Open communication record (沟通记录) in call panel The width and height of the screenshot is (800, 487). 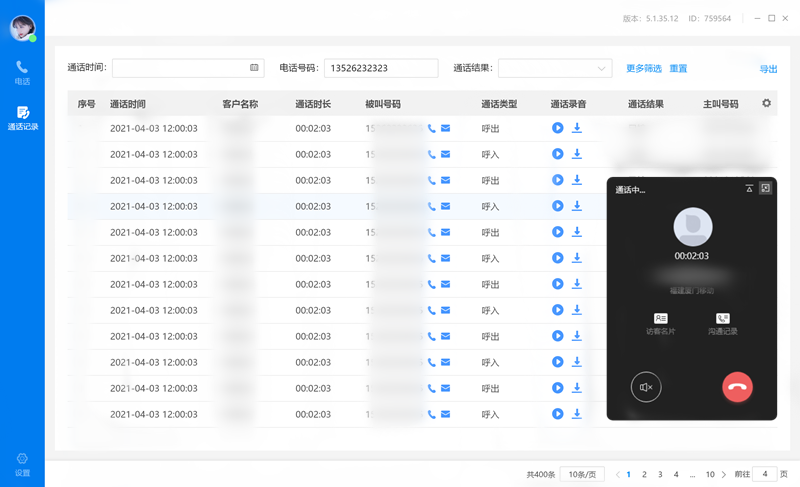click(722, 323)
